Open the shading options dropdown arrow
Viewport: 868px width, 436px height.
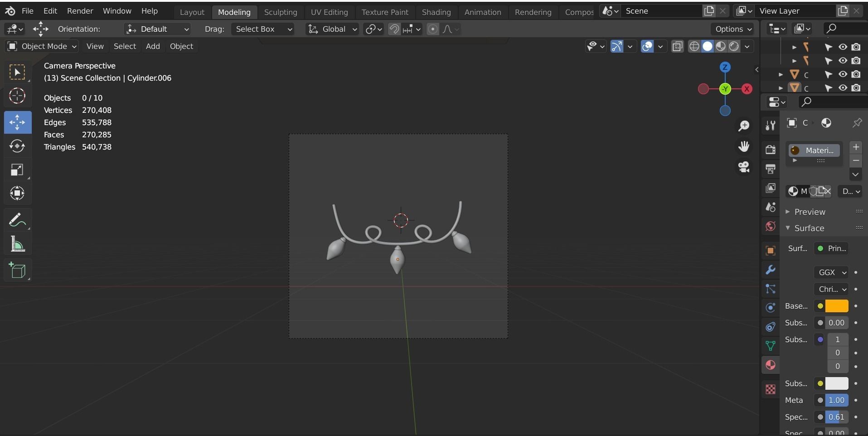[747, 46]
